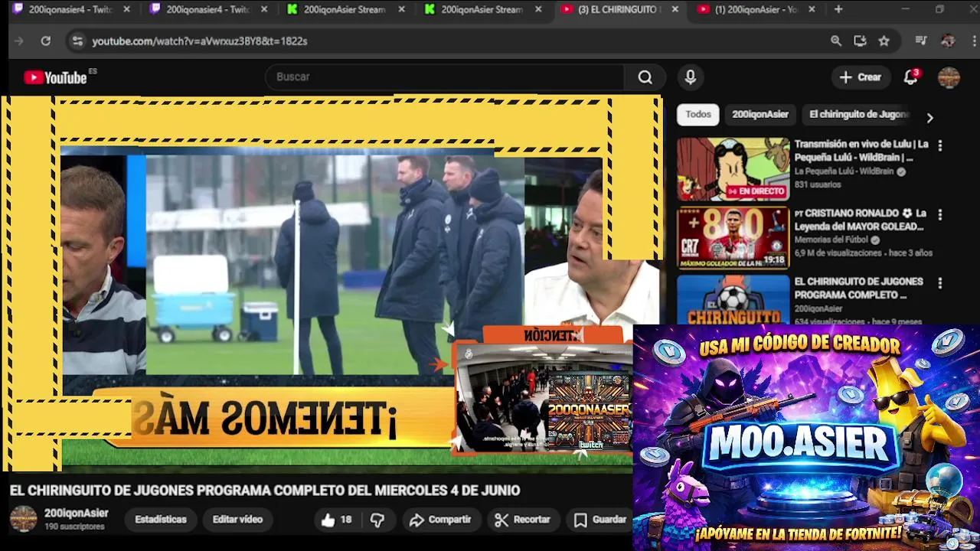Close the first 200iqonAsier Stream tab
The height and width of the screenshot is (551, 980).
[402, 9]
